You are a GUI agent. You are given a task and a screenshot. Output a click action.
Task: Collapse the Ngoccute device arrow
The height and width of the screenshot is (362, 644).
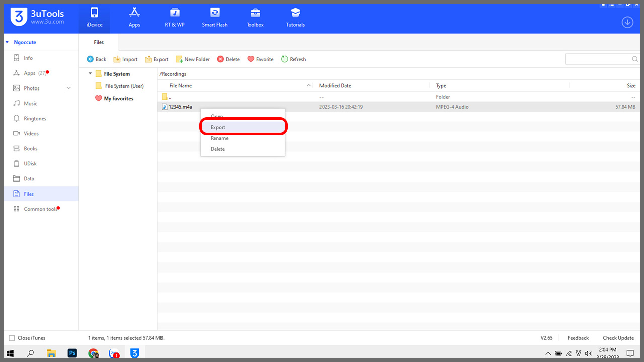pyautogui.click(x=7, y=42)
